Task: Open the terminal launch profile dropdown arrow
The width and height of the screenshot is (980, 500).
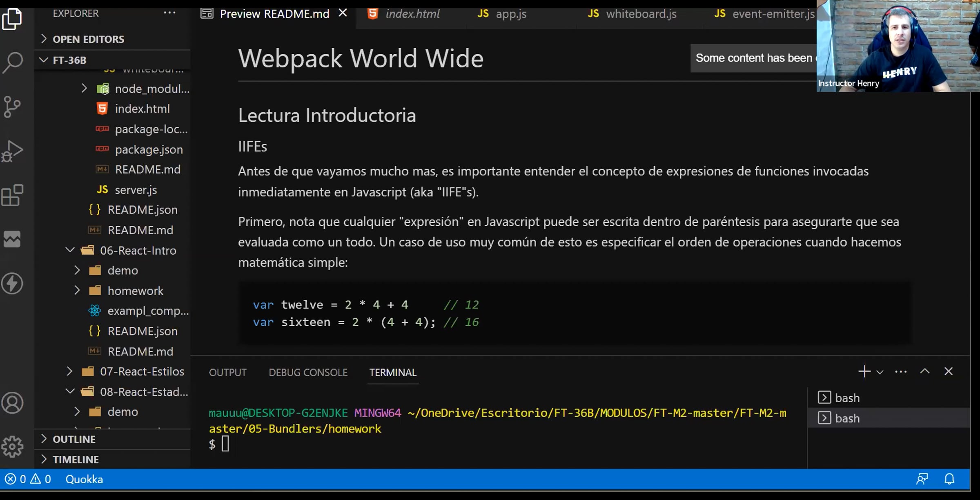Action: [880, 372]
